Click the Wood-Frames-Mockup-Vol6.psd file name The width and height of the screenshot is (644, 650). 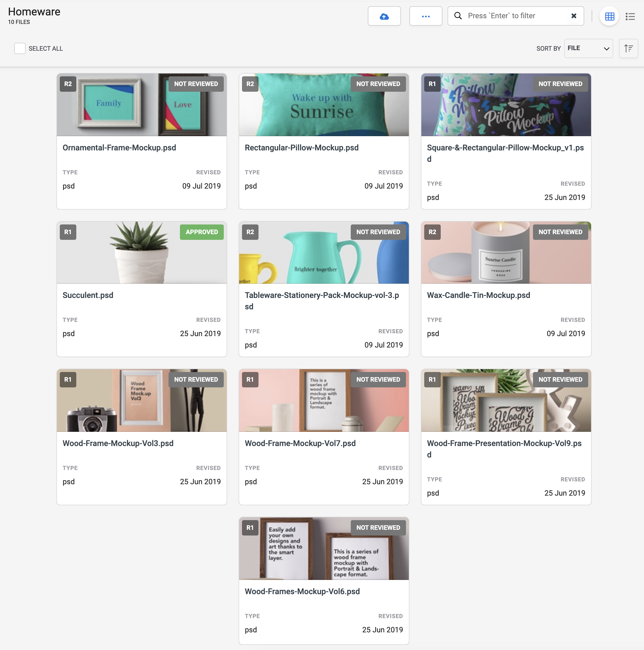pos(302,591)
